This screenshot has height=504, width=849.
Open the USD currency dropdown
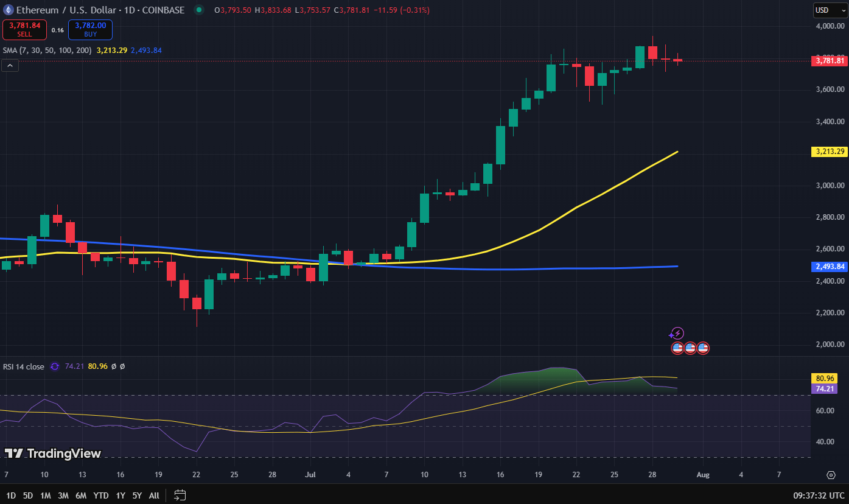(830, 10)
